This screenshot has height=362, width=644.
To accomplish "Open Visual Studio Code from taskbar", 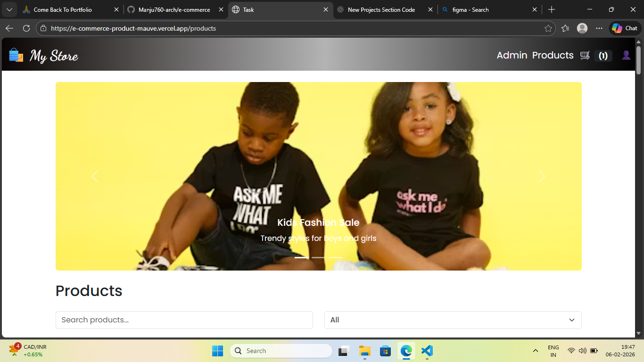I will (427, 351).
